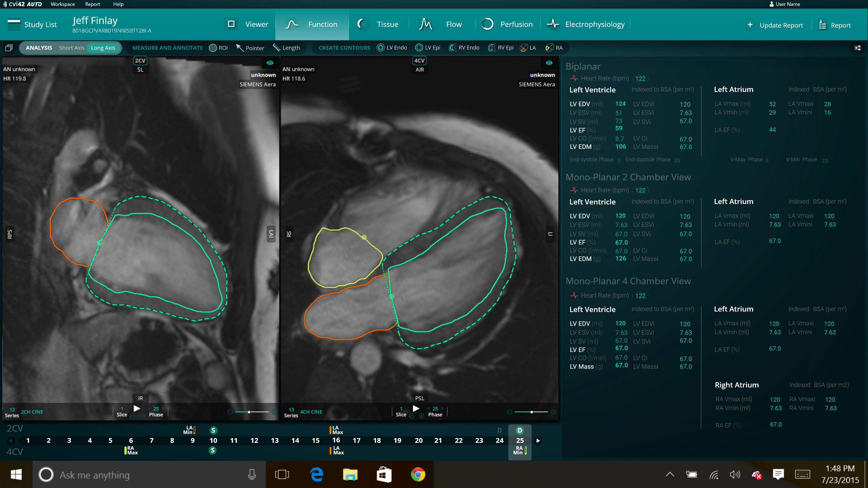Advance the phase timeline with right arrow
The height and width of the screenshot is (488, 868).
coord(538,441)
